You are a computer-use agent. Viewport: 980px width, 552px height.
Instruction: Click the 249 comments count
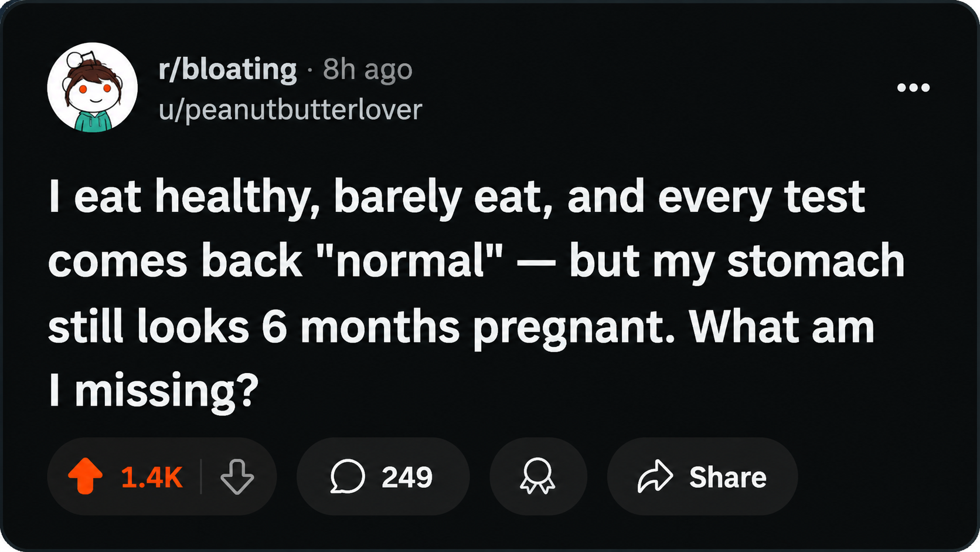[x=407, y=477]
